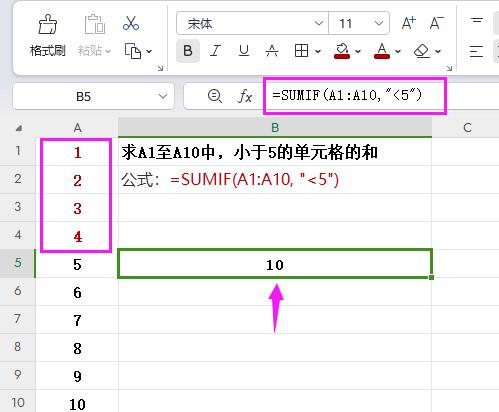Screen dimensions: 499x412
Task: Toggle Underline formatting
Action: point(244,51)
